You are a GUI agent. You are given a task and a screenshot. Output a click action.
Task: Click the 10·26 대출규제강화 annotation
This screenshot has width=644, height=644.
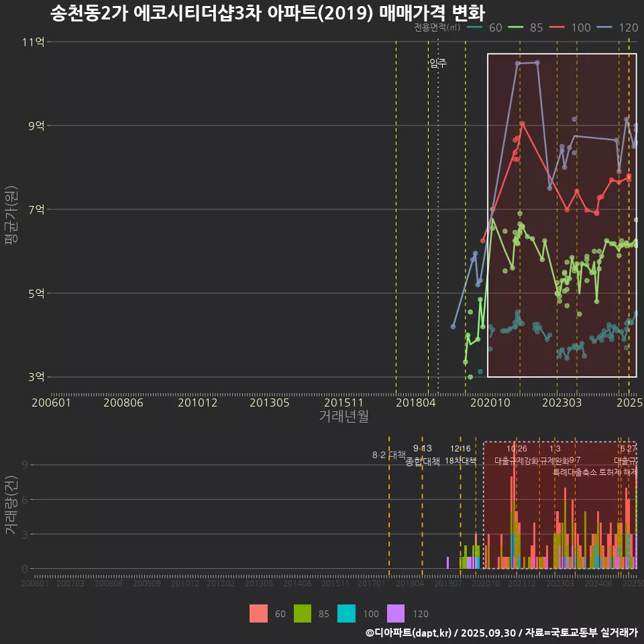(x=516, y=455)
